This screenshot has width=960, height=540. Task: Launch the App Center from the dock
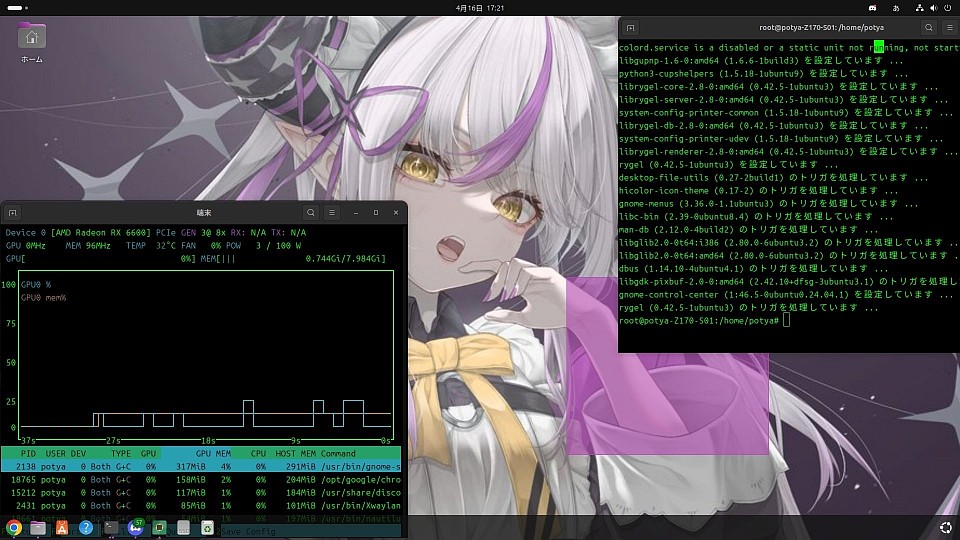[62, 528]
